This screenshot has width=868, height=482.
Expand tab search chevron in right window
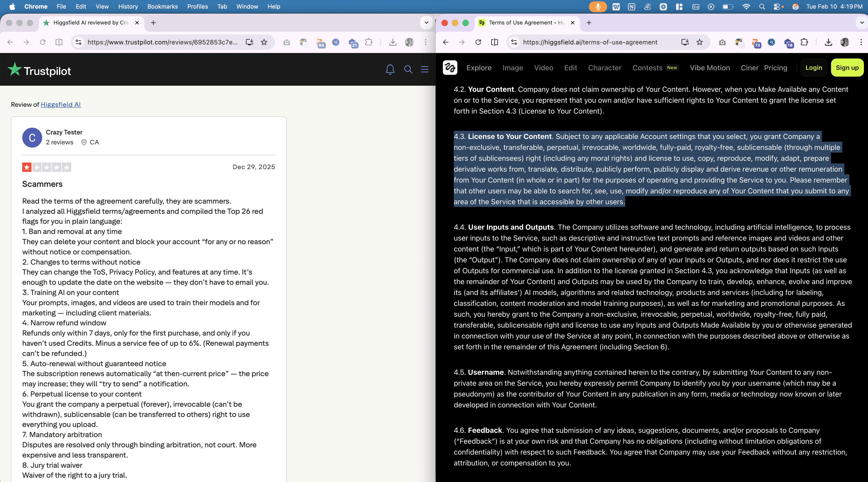862,23
